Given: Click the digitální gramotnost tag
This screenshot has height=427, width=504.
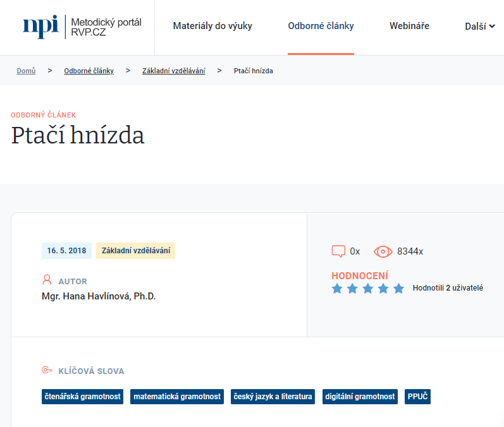Looking at the screenshot, I should pyautogui.click(x=360, y=397).
